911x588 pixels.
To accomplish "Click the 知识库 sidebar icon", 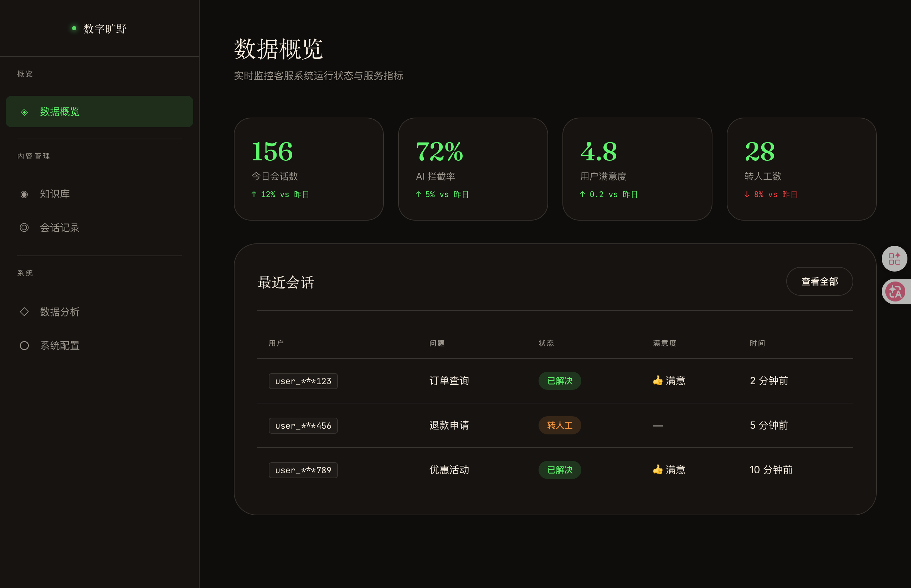I will (x=24, y=194).
